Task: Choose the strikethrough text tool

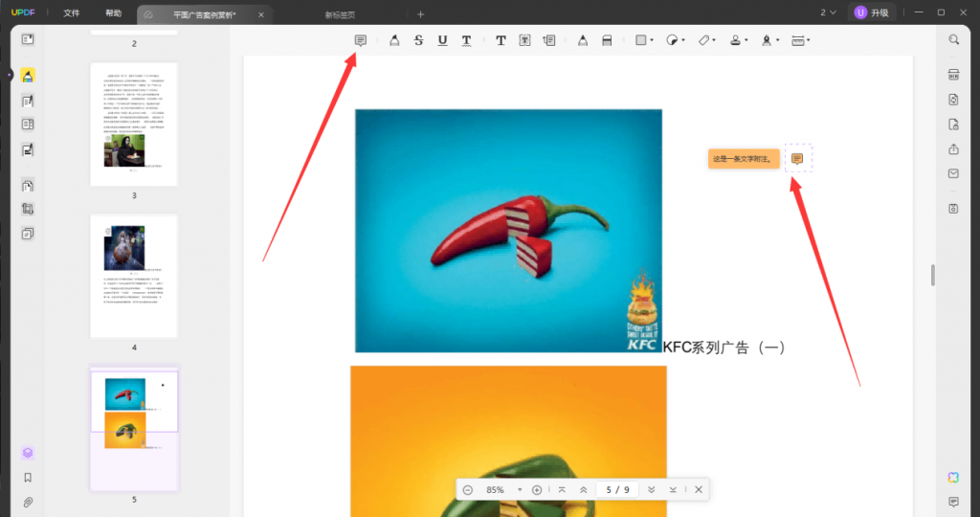Action: [x=418, y=40]
